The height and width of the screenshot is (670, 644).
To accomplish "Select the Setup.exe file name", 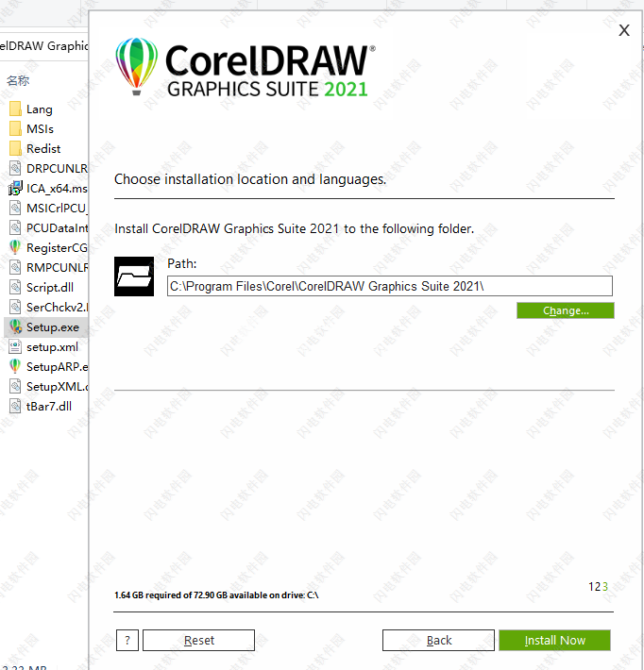I will click(x=53, y=327).
